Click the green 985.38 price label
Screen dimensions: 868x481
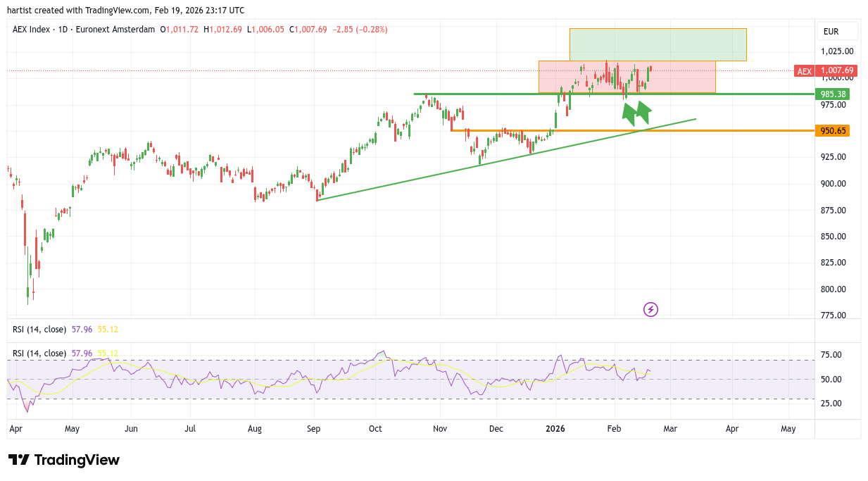point(833,94)
